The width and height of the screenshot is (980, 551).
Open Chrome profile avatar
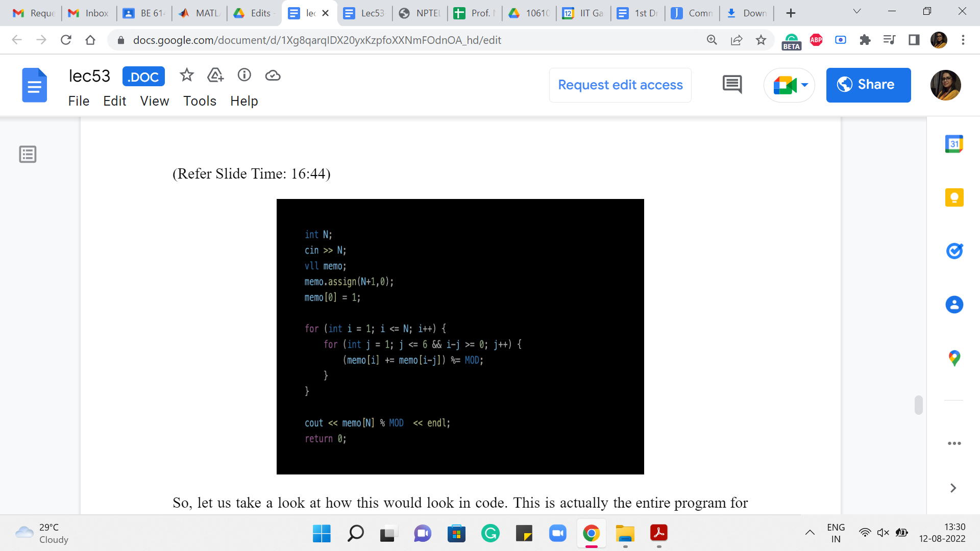pos(939,40)
